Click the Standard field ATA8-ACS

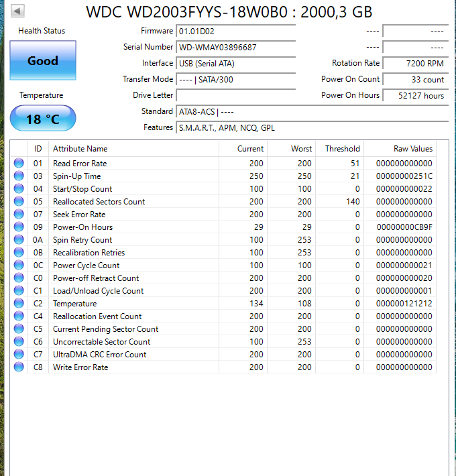312,112
